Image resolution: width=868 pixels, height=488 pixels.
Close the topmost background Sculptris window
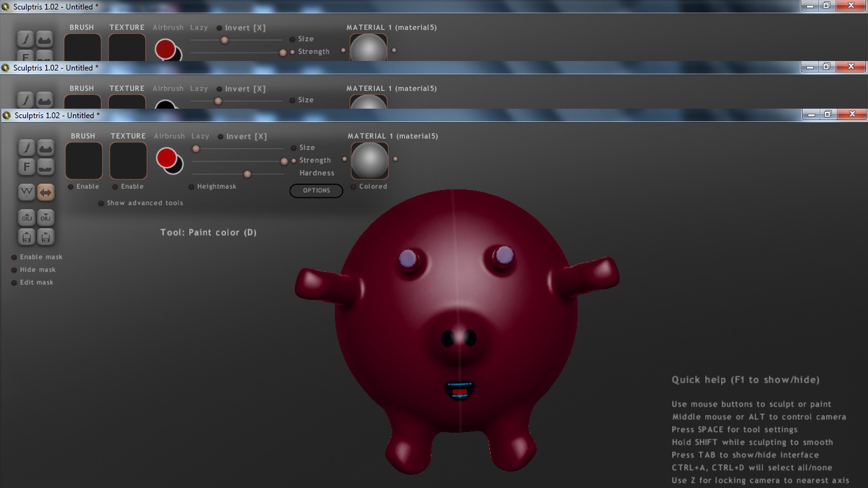(850, 5)
